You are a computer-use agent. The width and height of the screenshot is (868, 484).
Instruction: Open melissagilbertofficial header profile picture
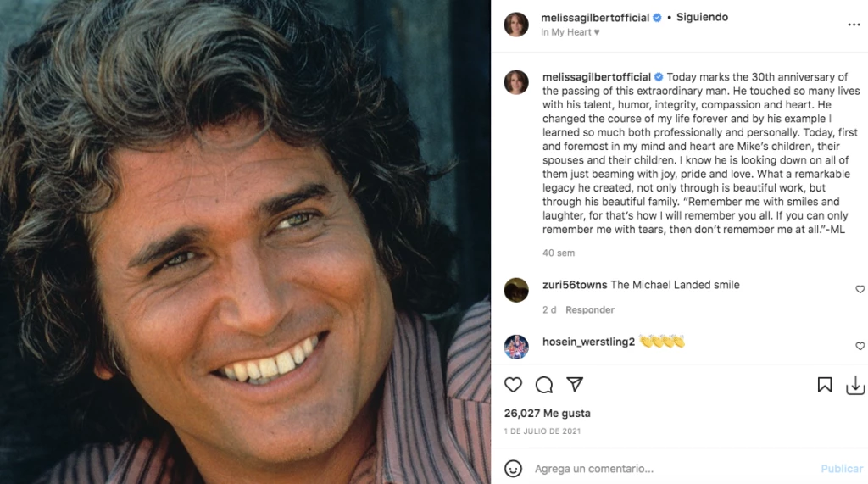(516, 25)
